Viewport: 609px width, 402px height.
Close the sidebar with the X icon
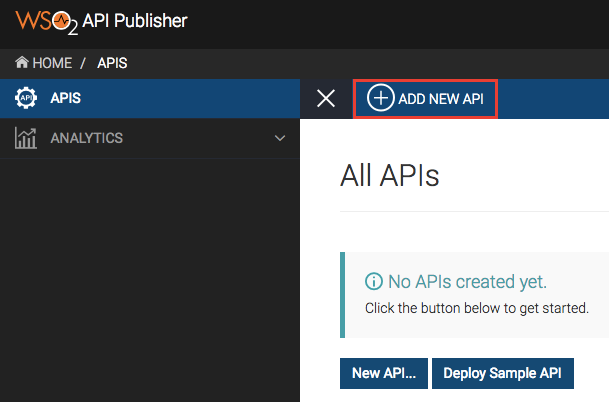(326, 98)
